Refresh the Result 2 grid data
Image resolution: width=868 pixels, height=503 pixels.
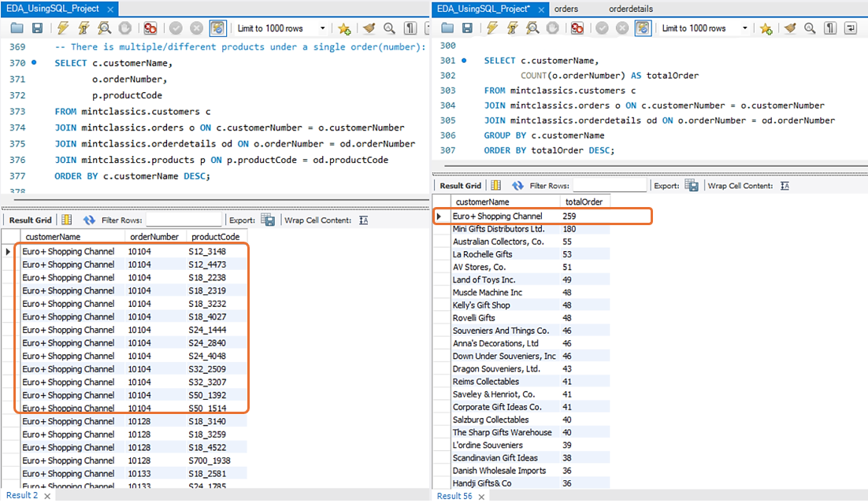point(89,220)
